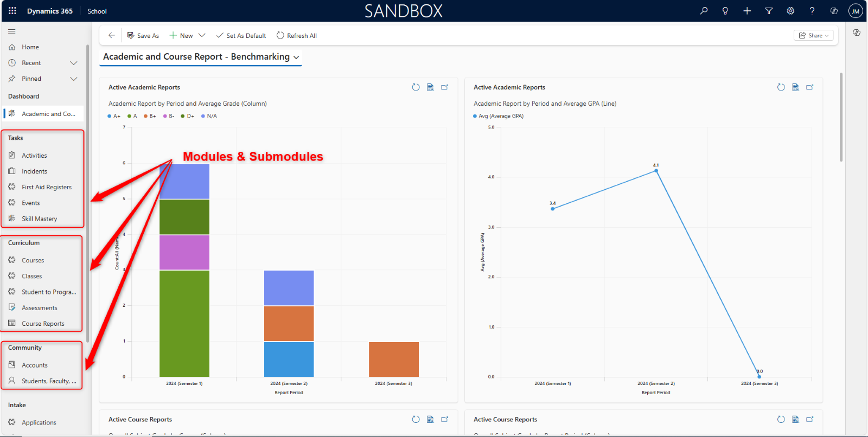Open Incidents in the sidebar
Image resolution: width=868 pixels, height=437 pixels.
tap(34, 171)
